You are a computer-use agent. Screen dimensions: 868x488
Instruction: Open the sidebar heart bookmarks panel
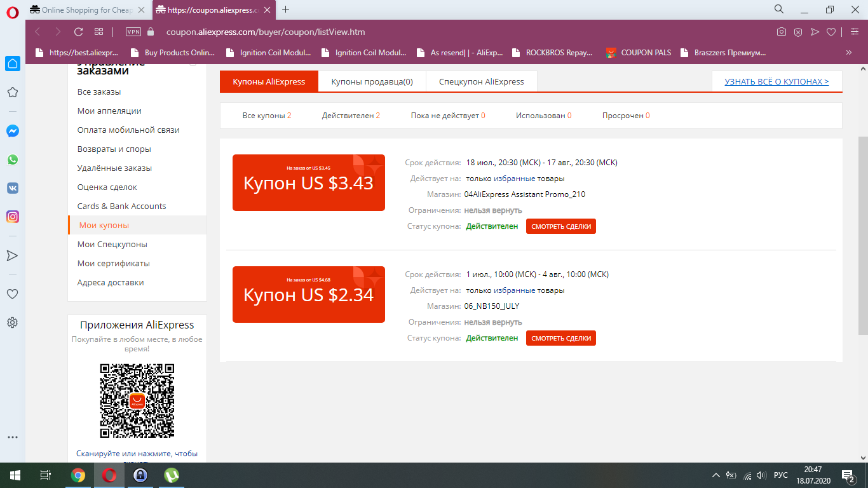pyautogui.click(x=13, y=294)
